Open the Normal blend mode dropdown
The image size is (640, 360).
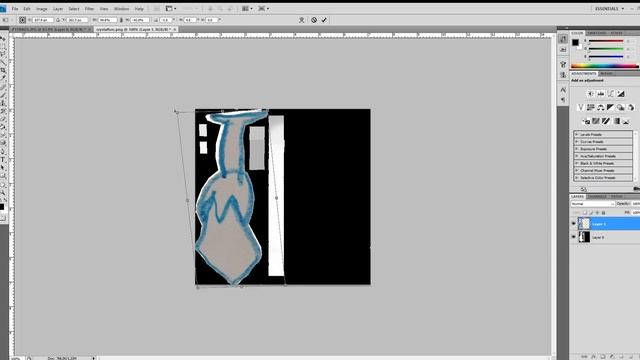(x=593, y=204)
